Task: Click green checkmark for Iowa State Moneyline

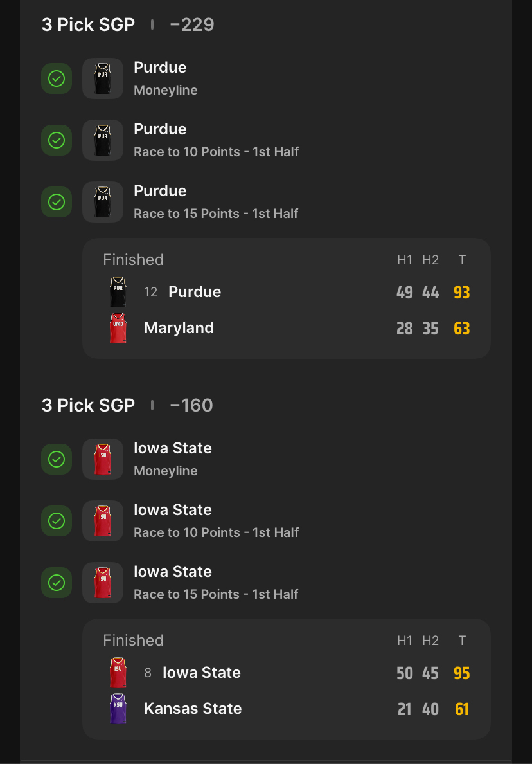Action: [x=57, y=459]
